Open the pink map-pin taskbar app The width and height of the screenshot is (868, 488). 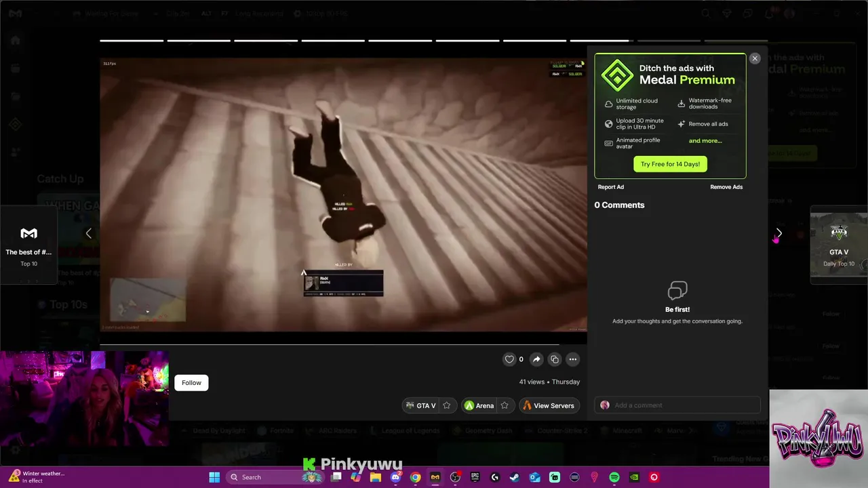coord(595,477)
